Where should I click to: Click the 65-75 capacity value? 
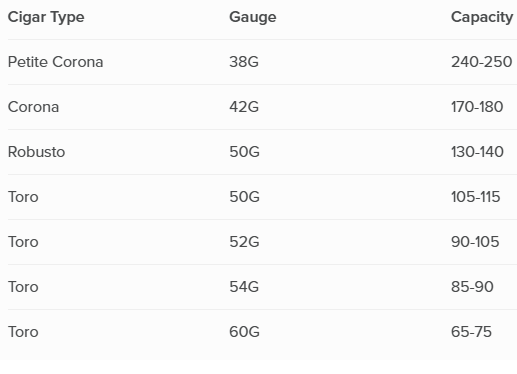(x=471, y=332)
